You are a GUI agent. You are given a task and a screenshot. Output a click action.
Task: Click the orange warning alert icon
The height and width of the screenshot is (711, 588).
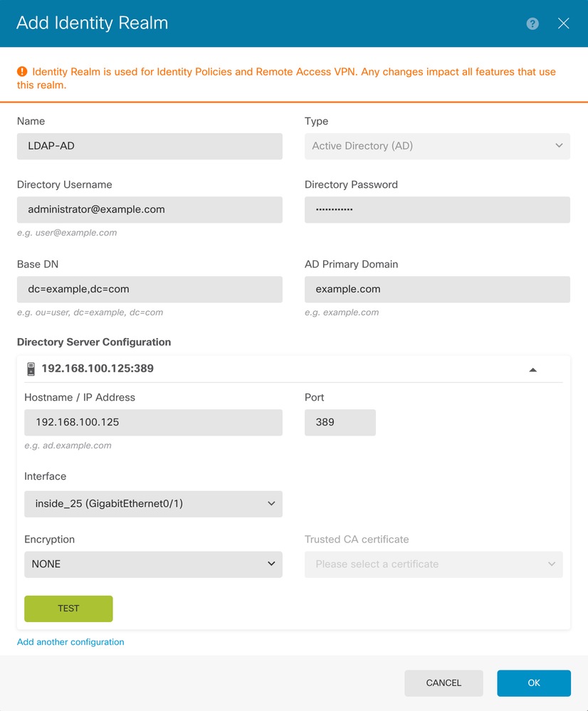22,72
